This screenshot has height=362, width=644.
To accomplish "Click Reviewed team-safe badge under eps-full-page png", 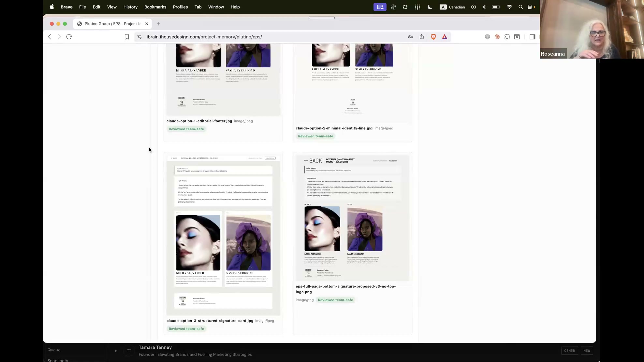I will (x=335, y=300).
